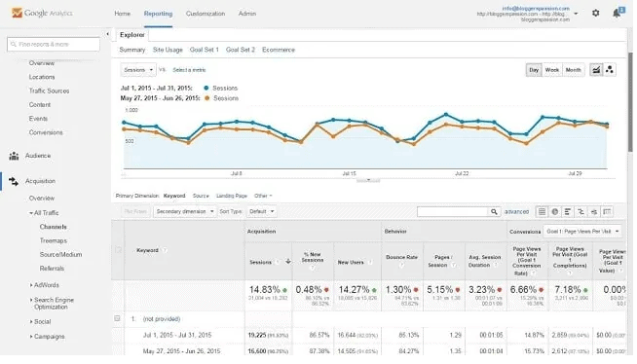Open the Conversions Goal 1 dropdown
Viewport: 637px width, 364px height.
[582, 232]
